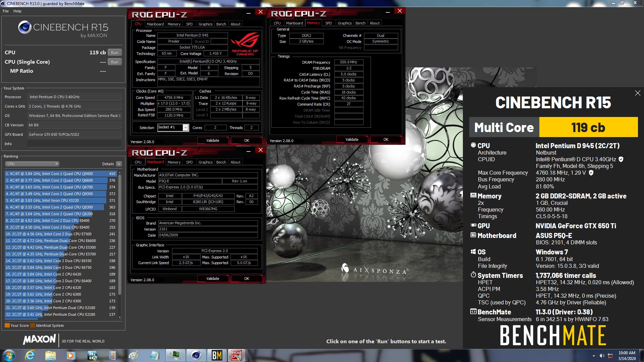Image resolution: width=644 pixels, height=362 pixels.
Task: Click the Windows logo OS icon in BenchMate
Action: pos(473,251)
